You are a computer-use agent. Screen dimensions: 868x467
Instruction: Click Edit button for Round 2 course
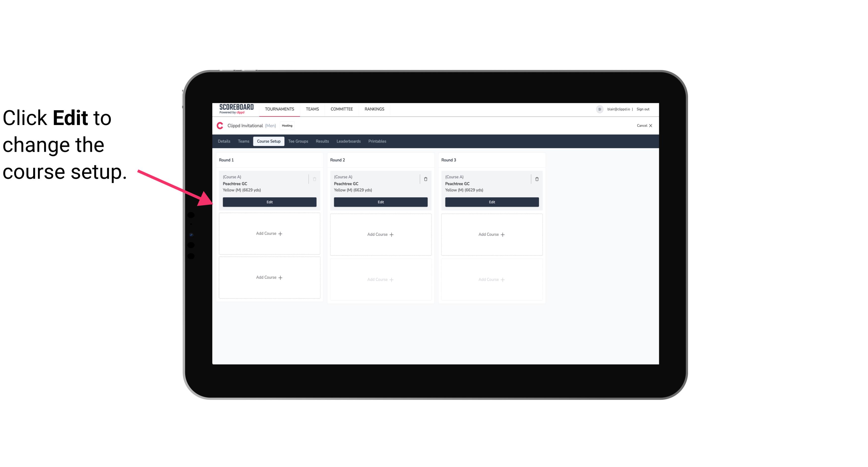click(380, 202)
